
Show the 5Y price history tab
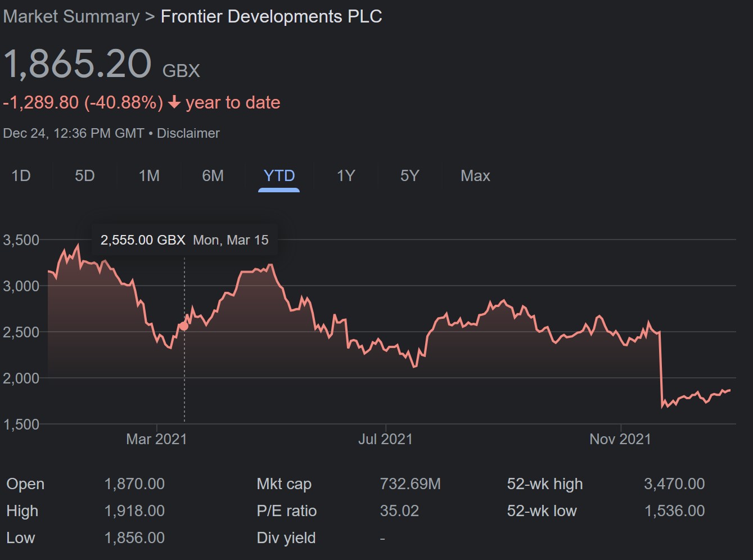coord(409,176)
